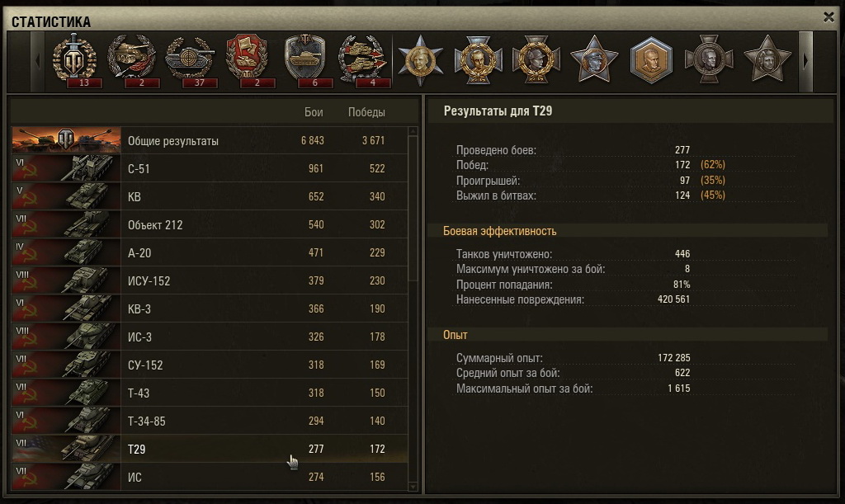Viewport: 845px width, 504px height.
Task: Show previous medals with left arrow
Action: pyautogui.click(x=37, y=61)
